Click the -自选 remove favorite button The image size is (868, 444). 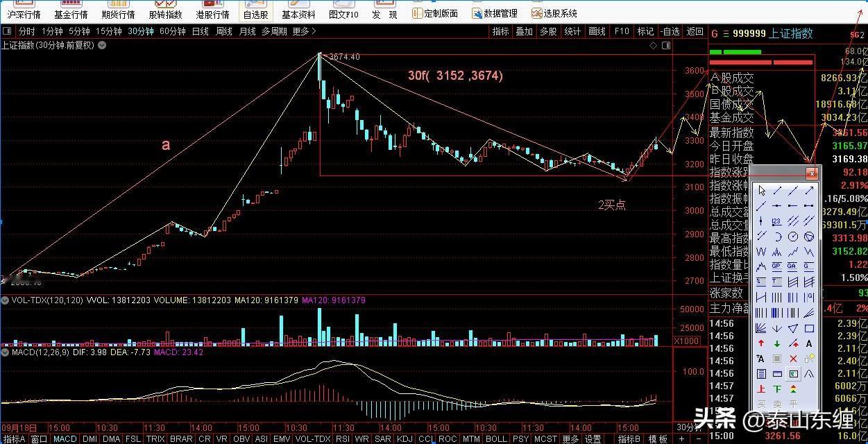670,31
